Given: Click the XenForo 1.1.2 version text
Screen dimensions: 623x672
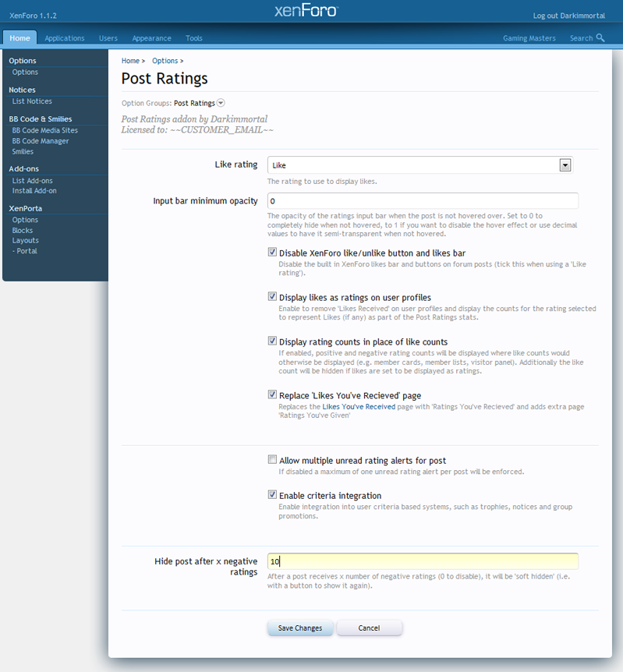Looking at the screenshot, I should (x=33, y=16).
